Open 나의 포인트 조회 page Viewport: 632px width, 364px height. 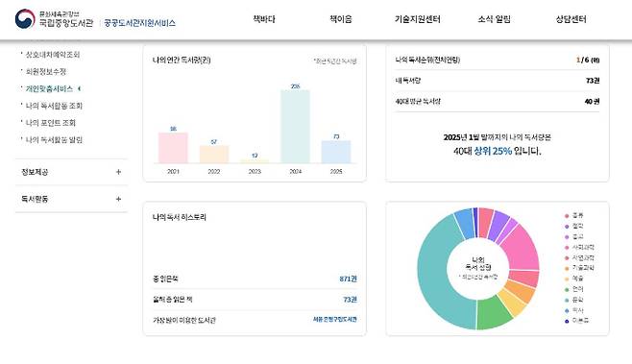click(x=50, y=123)
